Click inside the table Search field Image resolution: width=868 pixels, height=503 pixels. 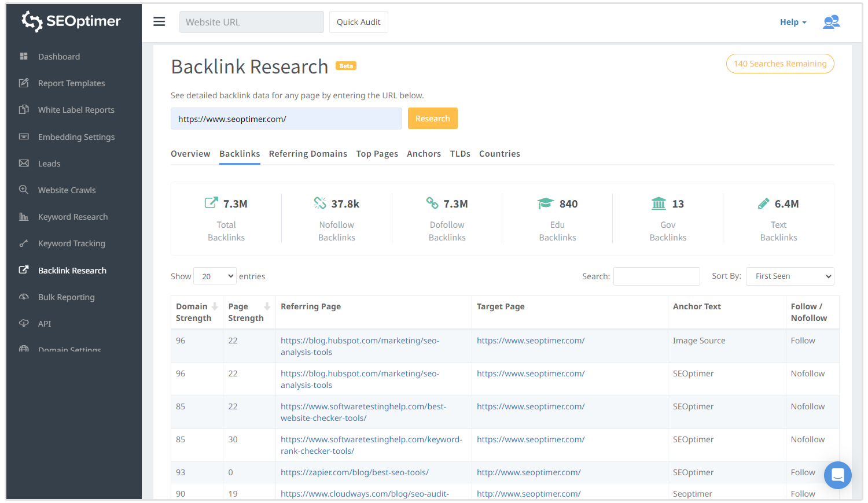[x=656, y=276]
